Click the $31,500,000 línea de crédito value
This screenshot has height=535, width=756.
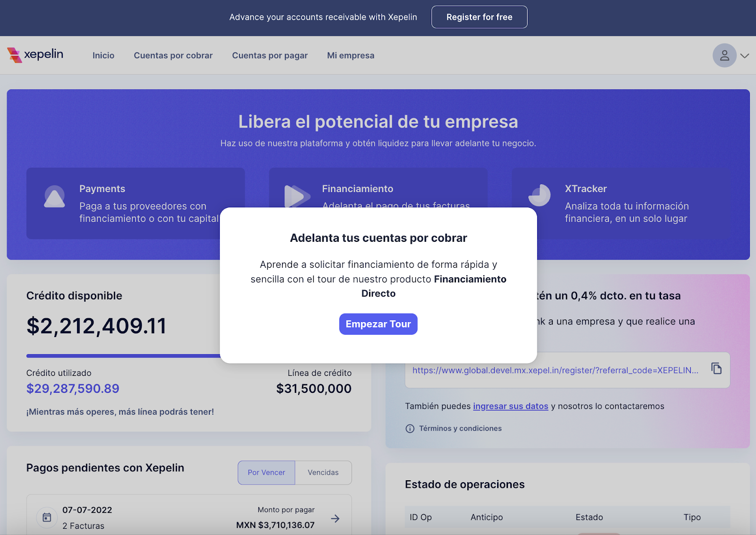click(x=314, y=389)
